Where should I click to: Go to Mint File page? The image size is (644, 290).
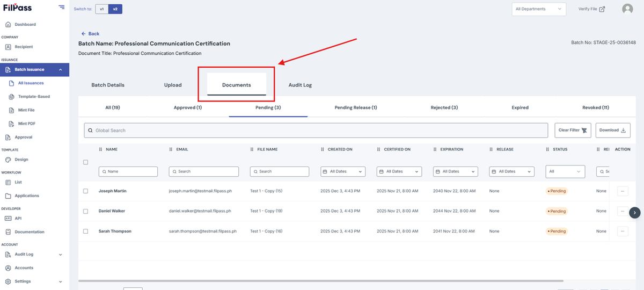click(x=26, y=110)
